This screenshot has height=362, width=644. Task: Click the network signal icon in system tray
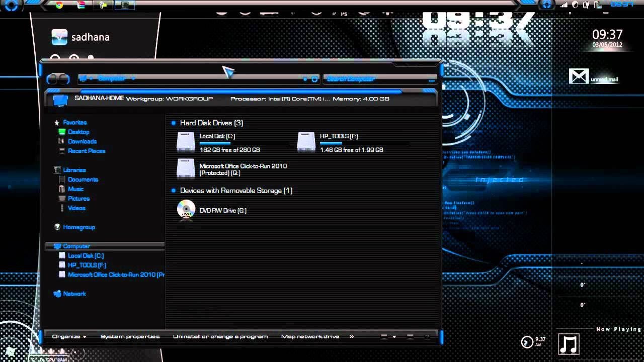point(563,5)
